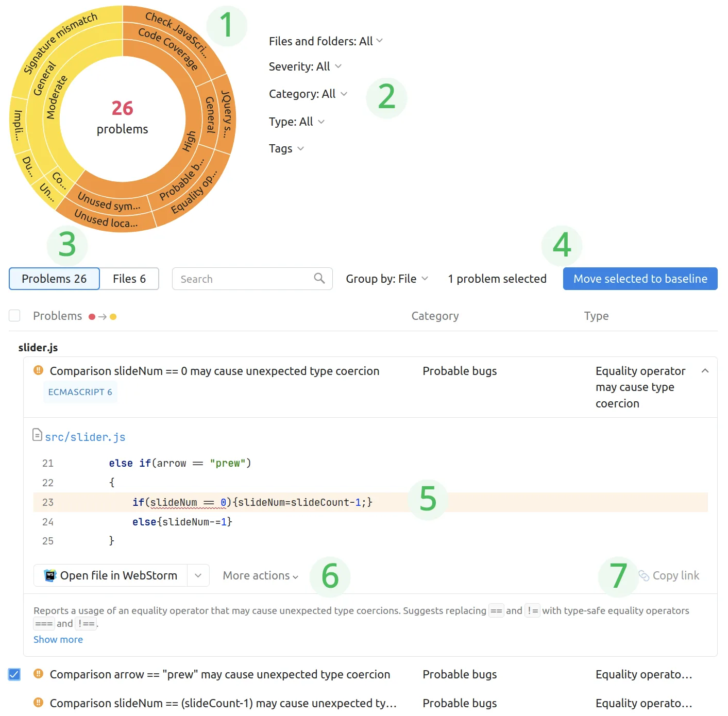Screen dimensions: 728x716
Task: Click the warning icon on slideNum == 0 problem
Action: tap(37, 370)
